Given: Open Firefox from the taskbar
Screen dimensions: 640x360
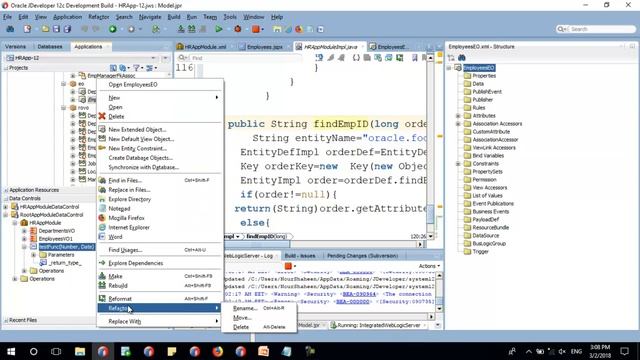Looking at the screenshot, I should point(218,351).
